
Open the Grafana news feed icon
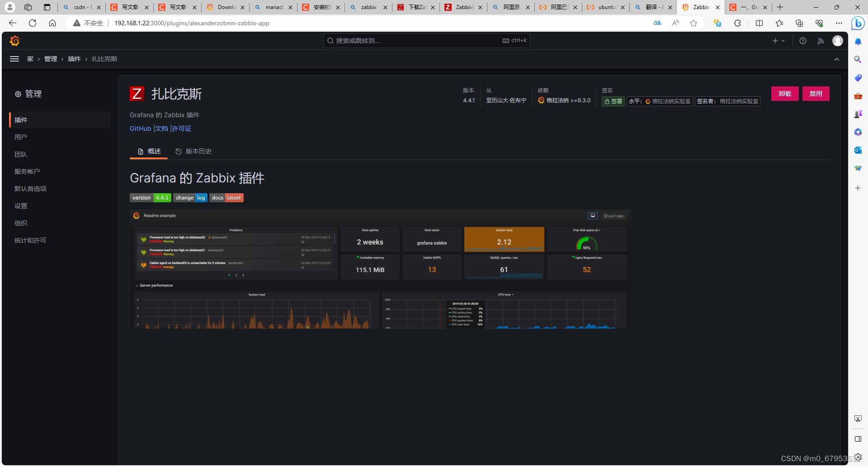click(x=821, y=41)
